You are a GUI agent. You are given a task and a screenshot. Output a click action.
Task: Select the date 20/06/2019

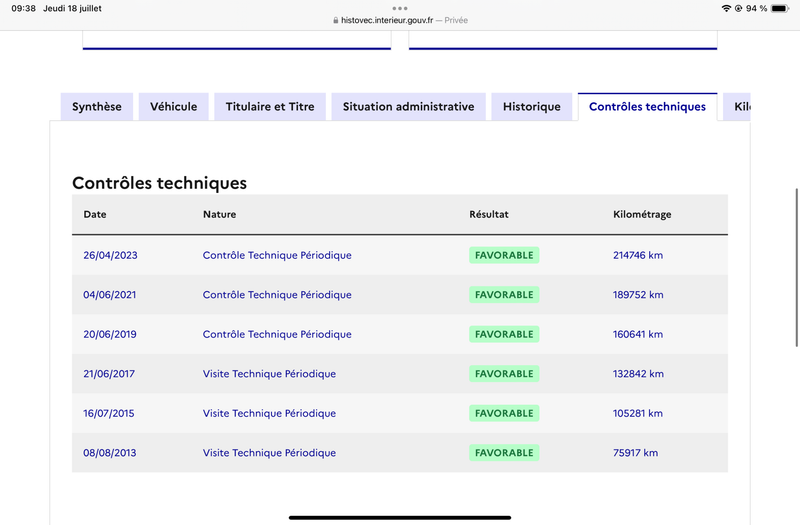pyautogui.click(x=110, y=334)
